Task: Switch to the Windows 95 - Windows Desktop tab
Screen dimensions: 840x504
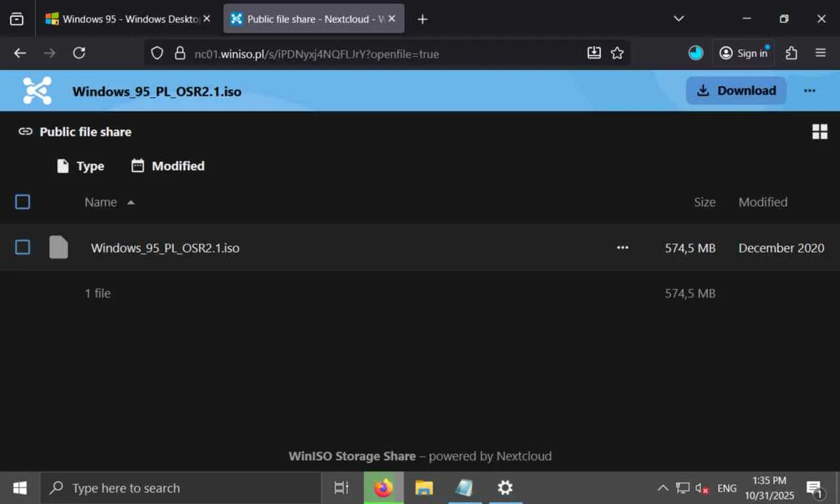Action: tap(129, 19)
